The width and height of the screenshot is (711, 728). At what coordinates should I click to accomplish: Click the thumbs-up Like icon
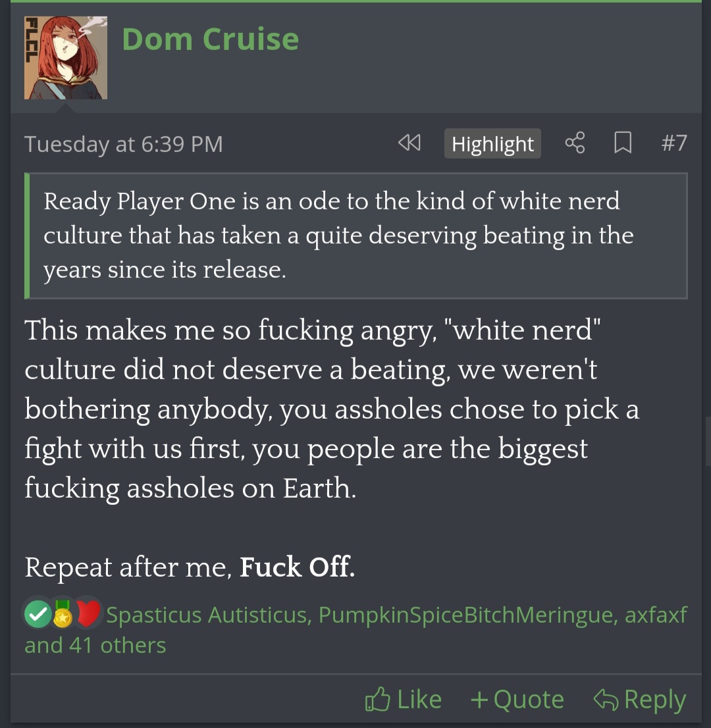tap(377, 699)
